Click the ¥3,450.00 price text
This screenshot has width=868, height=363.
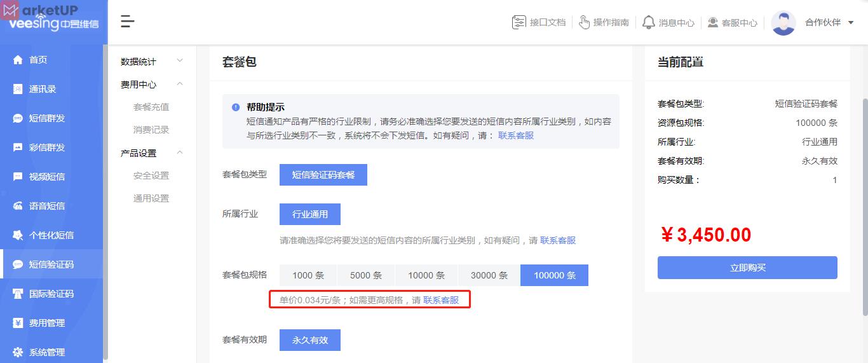click(x=706, y=235)
